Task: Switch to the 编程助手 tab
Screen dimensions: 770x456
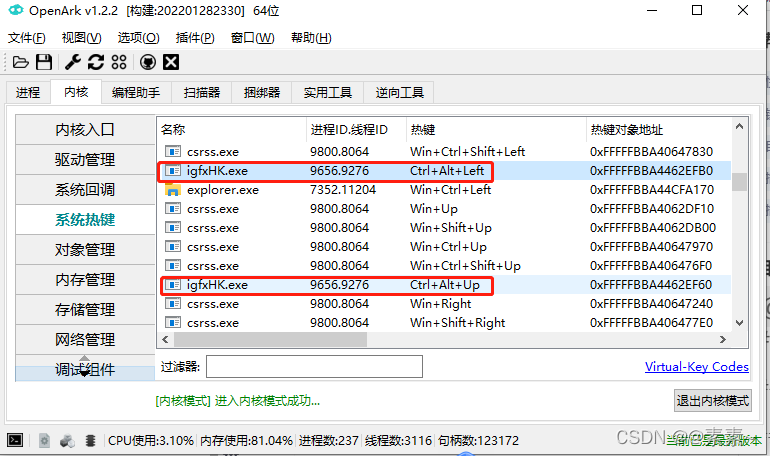Action: pyautogui.click(x=136, y=93)
